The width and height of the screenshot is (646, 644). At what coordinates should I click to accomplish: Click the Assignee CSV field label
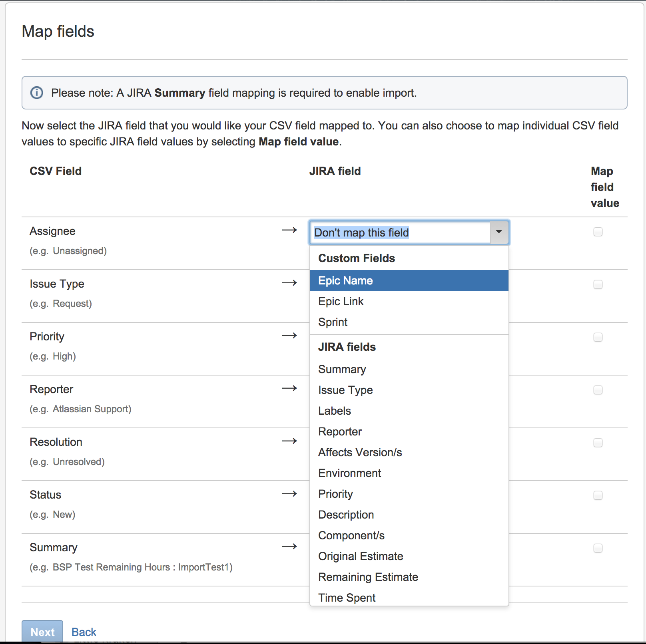coord(52,231)
